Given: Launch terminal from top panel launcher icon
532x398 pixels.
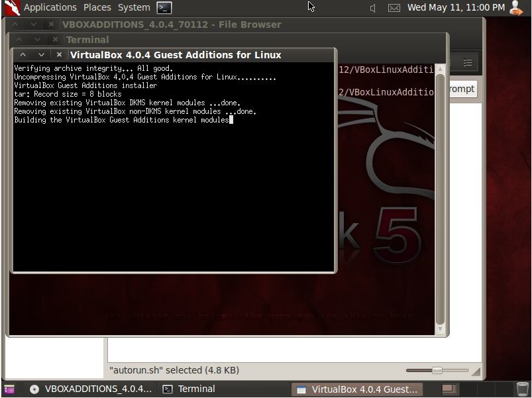Looking at the screenshot, I should point(164,8).
